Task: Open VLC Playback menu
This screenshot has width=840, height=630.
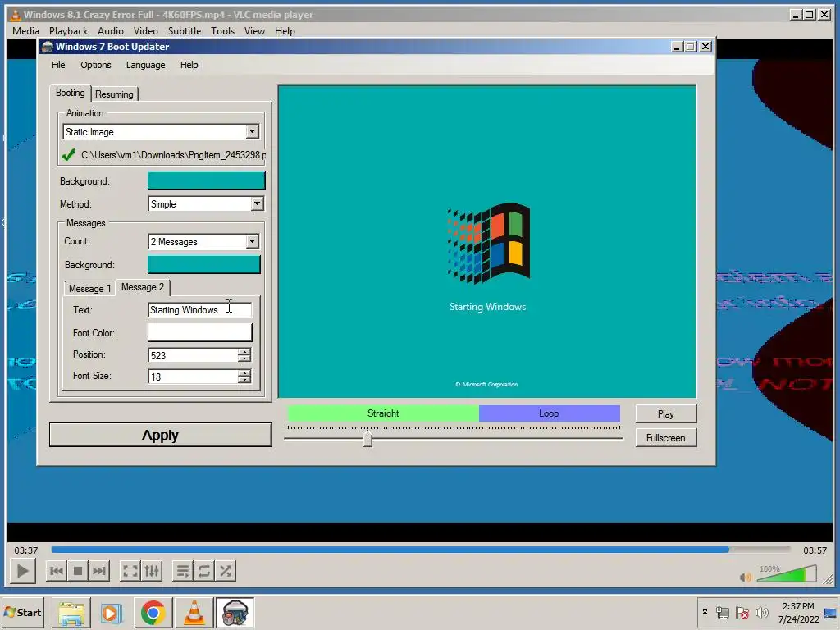Action: coord(68,31)
